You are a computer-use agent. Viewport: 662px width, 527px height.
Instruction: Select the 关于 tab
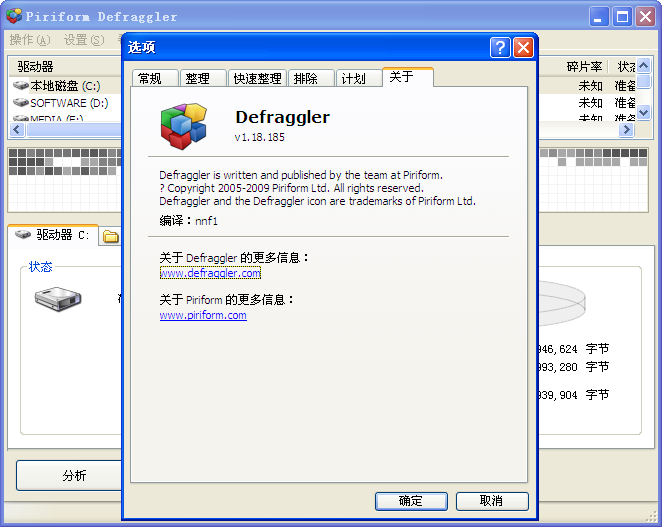[x=407, y=77]
